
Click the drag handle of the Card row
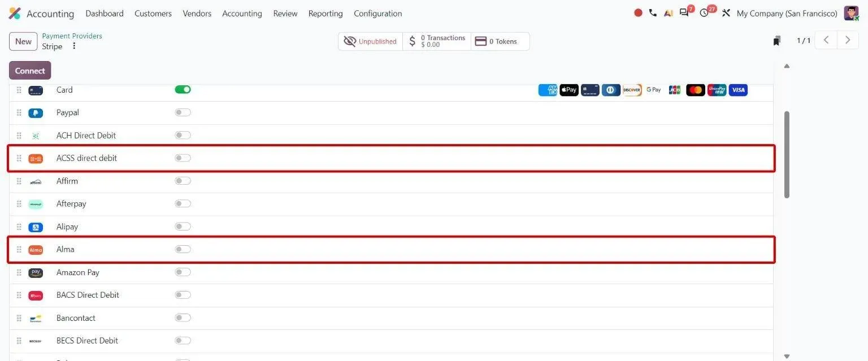19,90
